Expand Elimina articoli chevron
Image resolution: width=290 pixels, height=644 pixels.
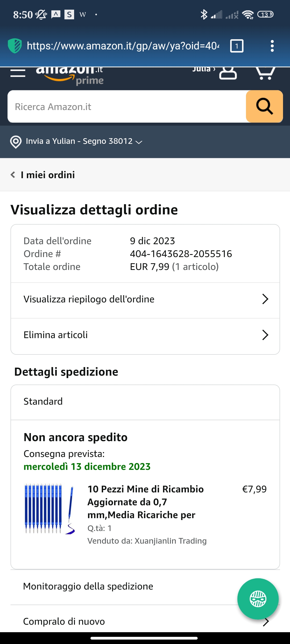coord(265,335)
